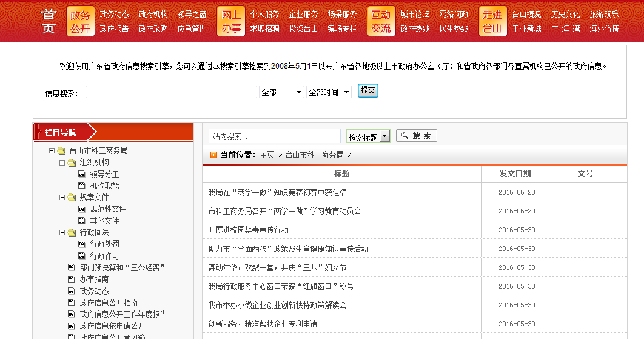Click the document icon beside 行政许可

click(x=82, y=257)
